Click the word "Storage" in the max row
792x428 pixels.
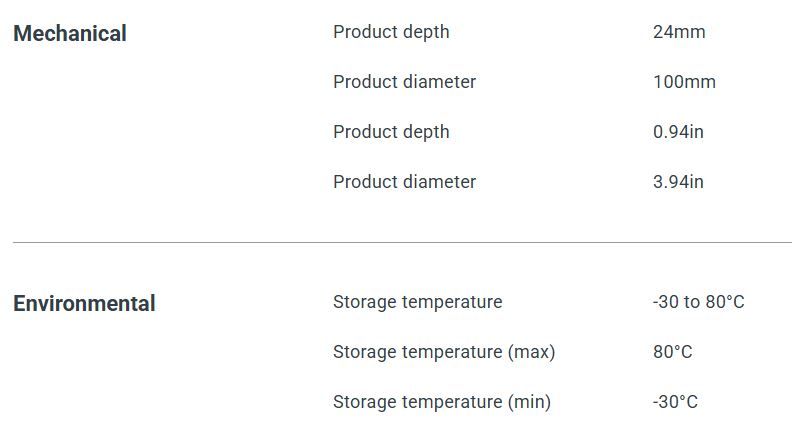coord(364,352)
